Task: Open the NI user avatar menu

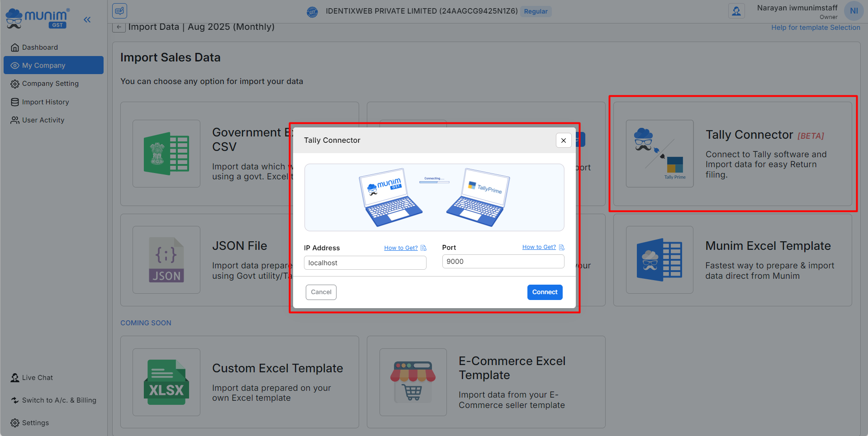Action: click(x=854, y=11)
